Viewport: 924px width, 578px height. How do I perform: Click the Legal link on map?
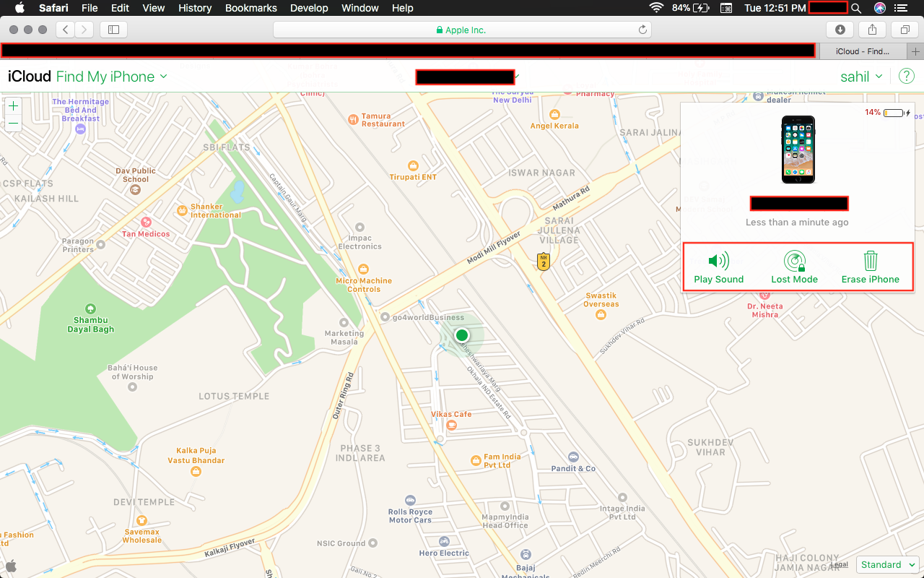click(840, 565)
